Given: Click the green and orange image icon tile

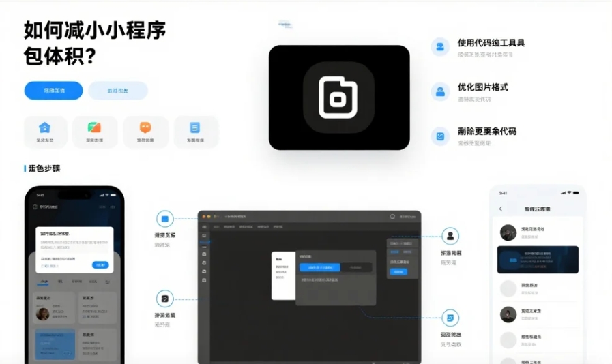Looking at the screenshot, I should [95, 131].
